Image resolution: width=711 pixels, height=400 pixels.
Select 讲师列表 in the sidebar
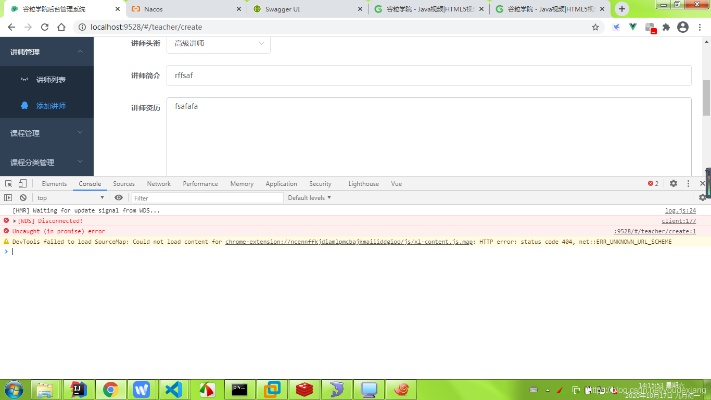(x=51, y=79)
